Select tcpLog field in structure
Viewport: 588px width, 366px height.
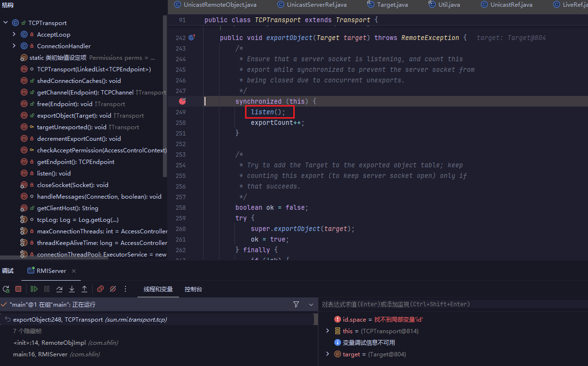pos(77,219)
